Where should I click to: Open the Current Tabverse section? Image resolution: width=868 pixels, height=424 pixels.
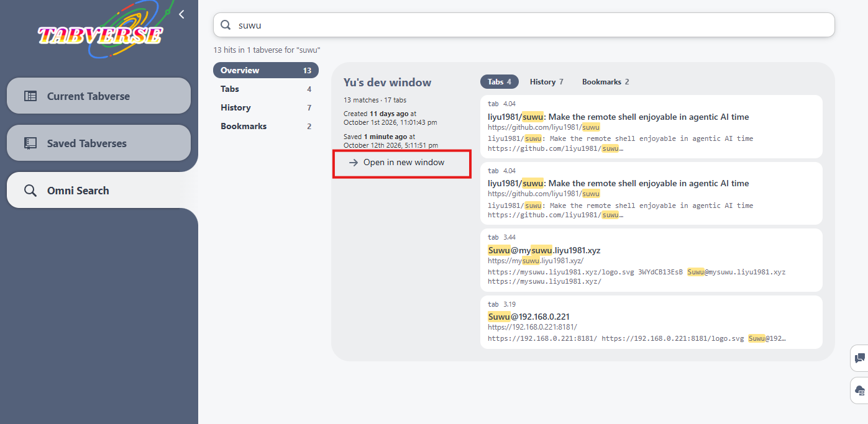(x=99, y=96)
